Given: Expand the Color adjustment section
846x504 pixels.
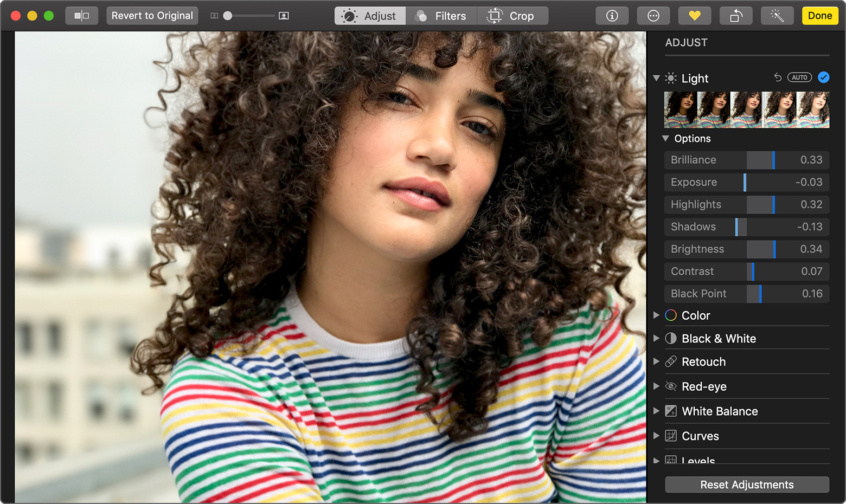Looking at the screenshot, I should point(656,315).
